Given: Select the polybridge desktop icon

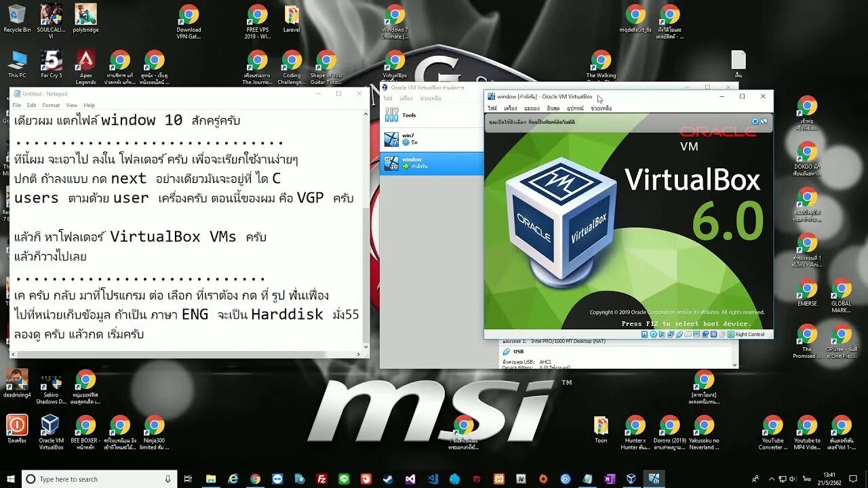Looking at the screenshot, I should (x=85, y=18).
